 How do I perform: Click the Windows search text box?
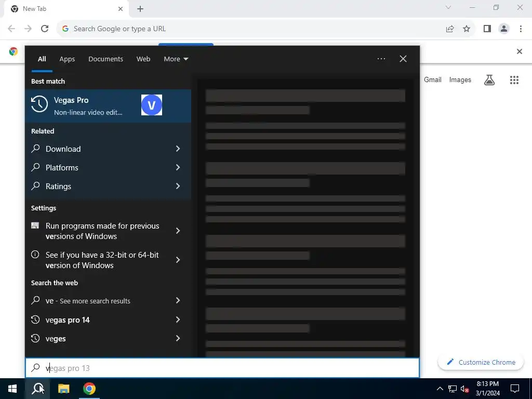click(222, 368)
